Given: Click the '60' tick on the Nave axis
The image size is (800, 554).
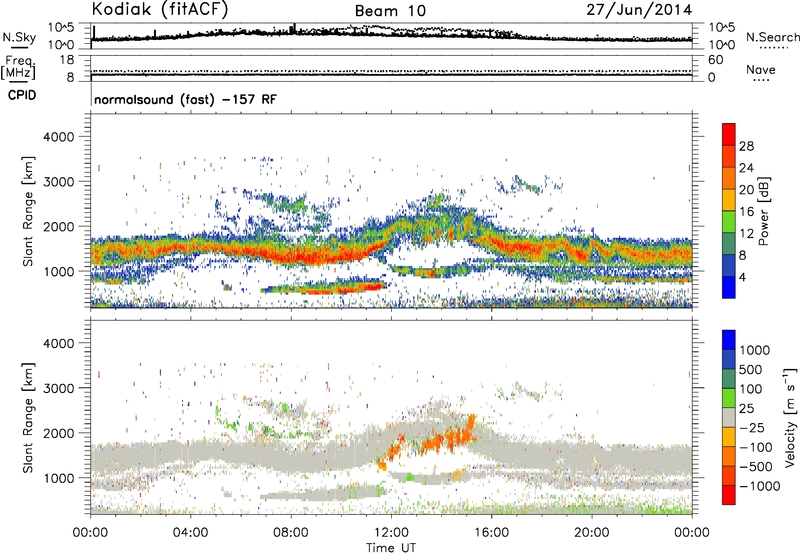Looking at the screenshot, I should click(715, 60).
